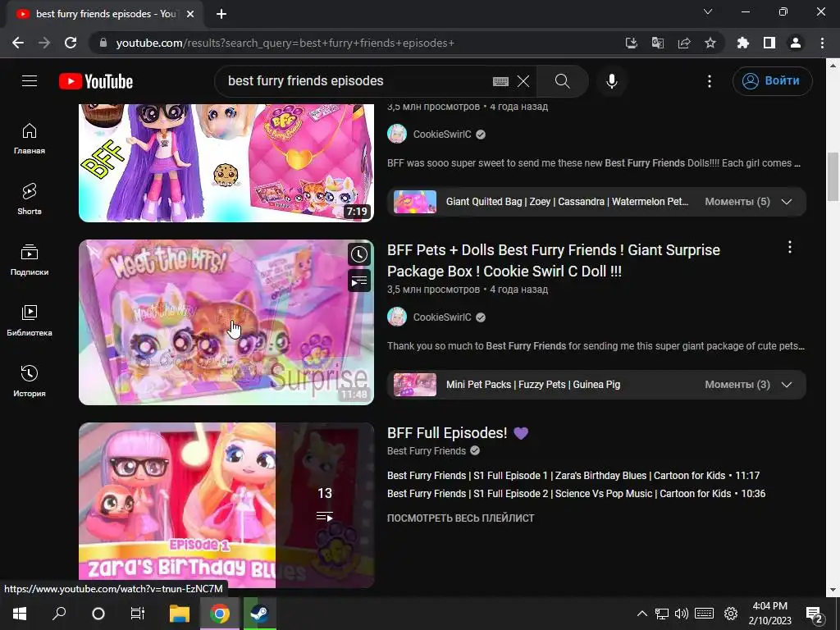The image size is (840, 630).
Task: Open volume control in system tray
Action: coord(682,614)
